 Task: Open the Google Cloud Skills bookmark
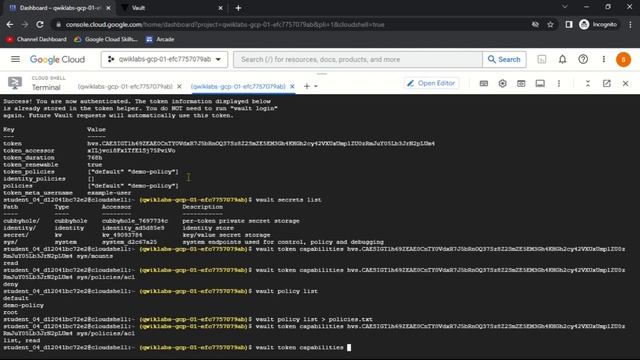pyautogui.click(x=105, y=39)
